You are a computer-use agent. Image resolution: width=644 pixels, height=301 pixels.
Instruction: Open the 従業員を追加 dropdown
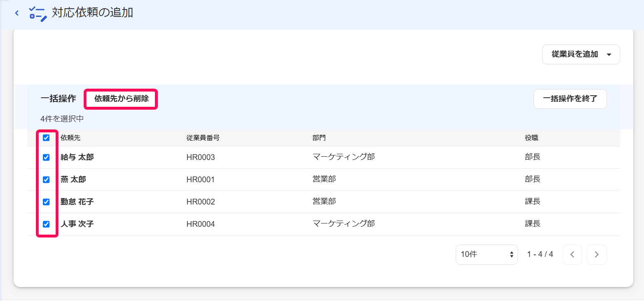[x=581, y=54]
